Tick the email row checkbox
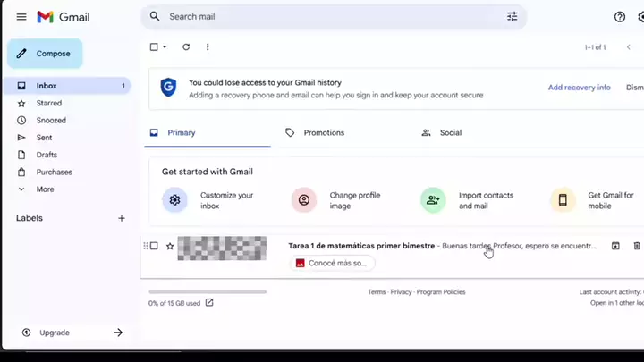The height and width of the screenshot is (362, 644). (154, 246)
